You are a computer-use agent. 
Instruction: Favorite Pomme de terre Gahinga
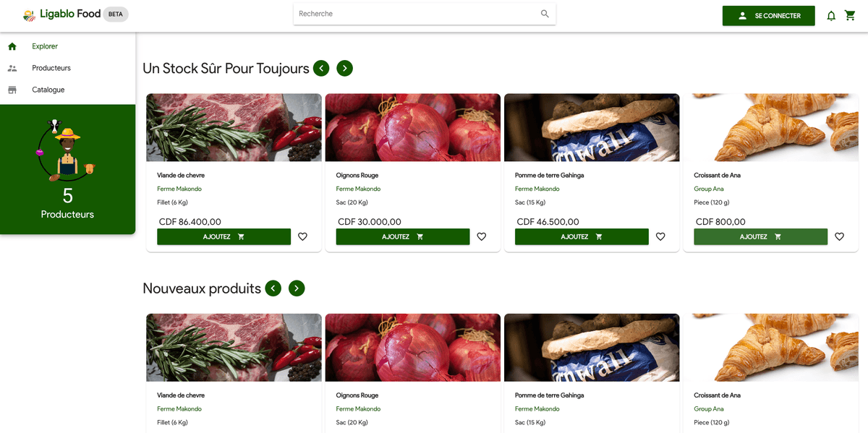tap(660, 236)
